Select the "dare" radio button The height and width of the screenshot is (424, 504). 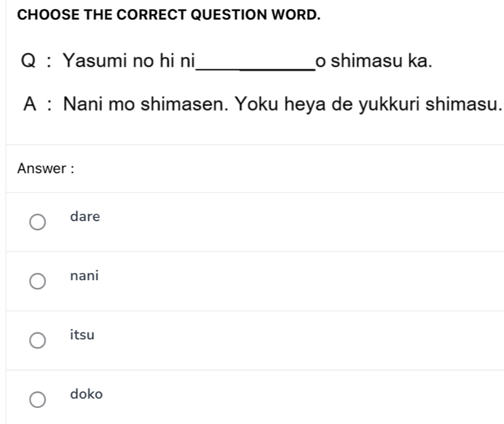(36, 222)
